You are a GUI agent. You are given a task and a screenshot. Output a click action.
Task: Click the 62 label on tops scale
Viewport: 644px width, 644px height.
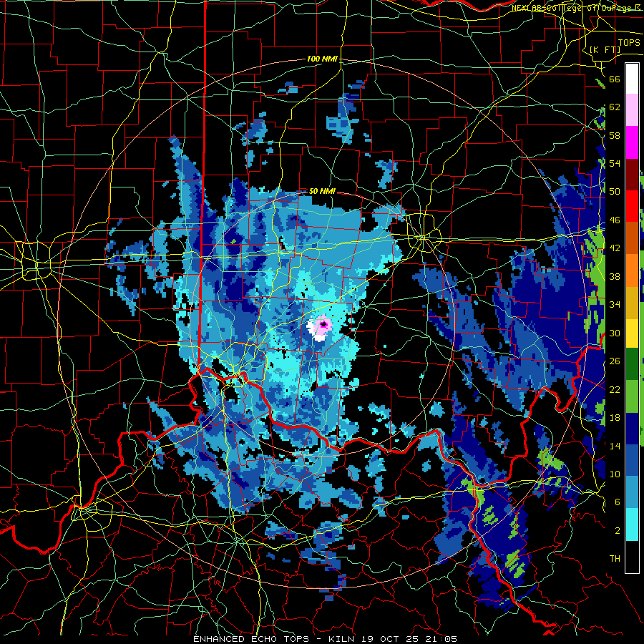[615, 107]
